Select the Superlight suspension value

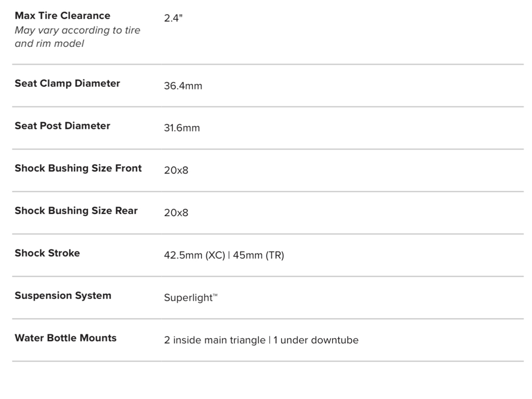(188, 298)
